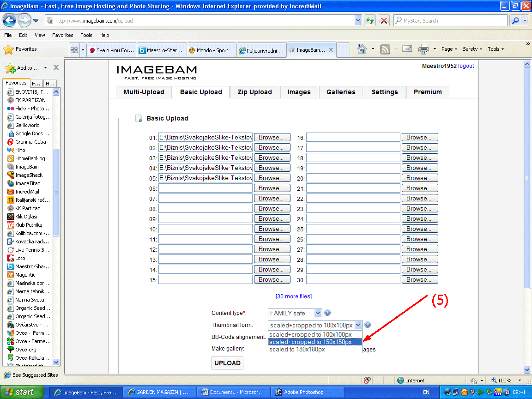This screenshot has height=399, width=532.
Task: Switch to the Zip Upload tab
Action: pos(255,92)
